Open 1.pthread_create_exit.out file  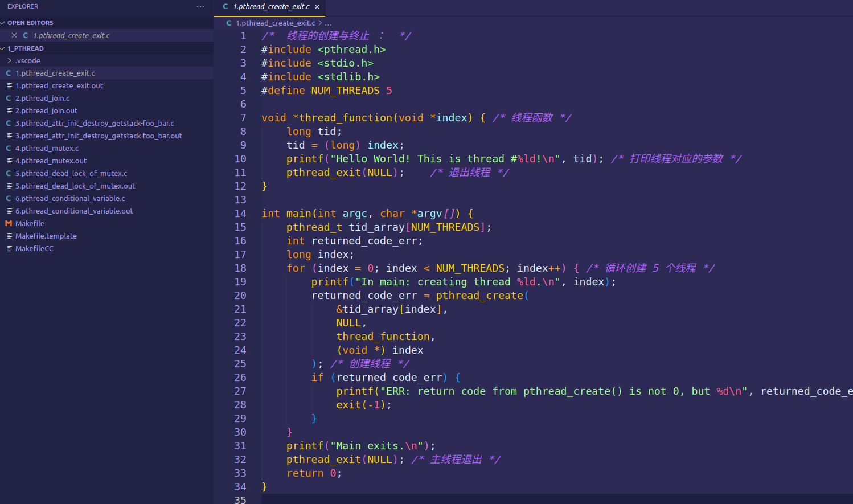point(59,86)
